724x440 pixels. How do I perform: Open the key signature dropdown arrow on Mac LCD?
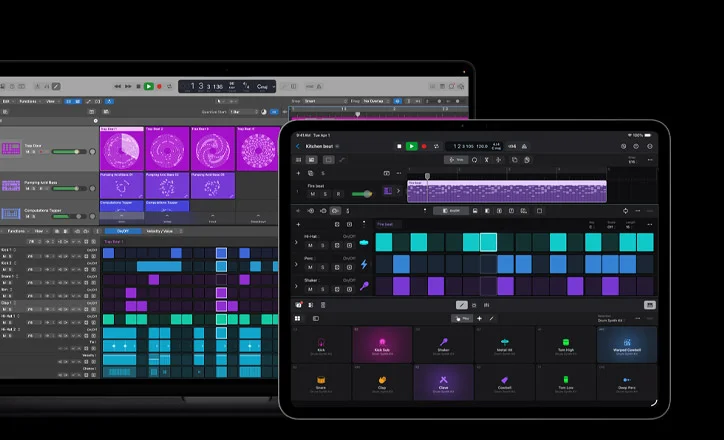coord(273,86)
